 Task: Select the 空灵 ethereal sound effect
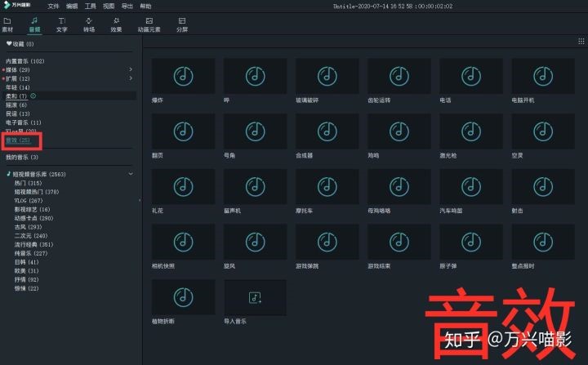pos(543,131)
